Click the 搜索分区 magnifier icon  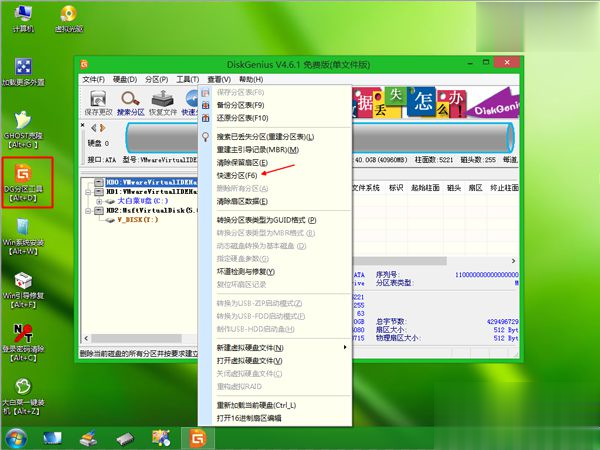coord(132,102)
